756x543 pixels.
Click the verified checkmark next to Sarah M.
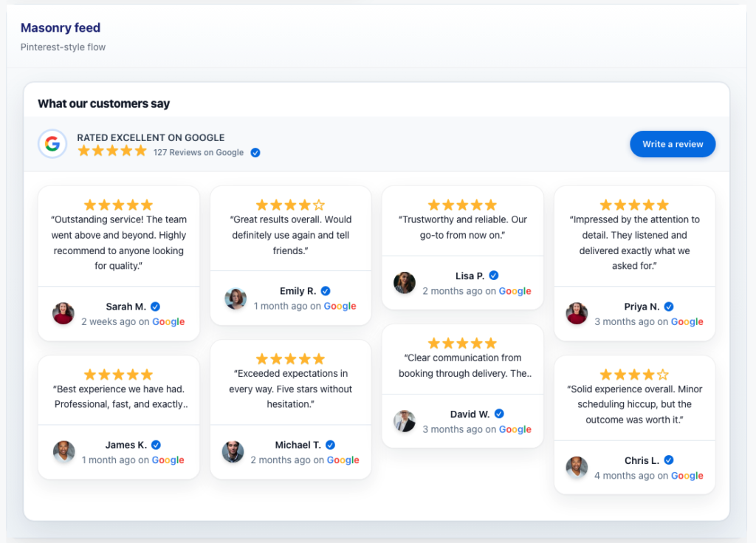[x=155, y=307]
